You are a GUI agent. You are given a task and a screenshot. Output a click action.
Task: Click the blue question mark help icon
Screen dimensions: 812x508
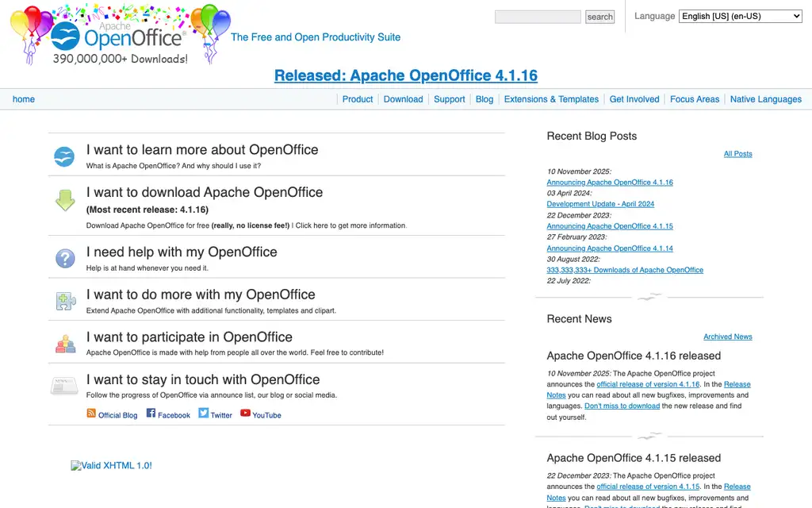pos(65,258)
